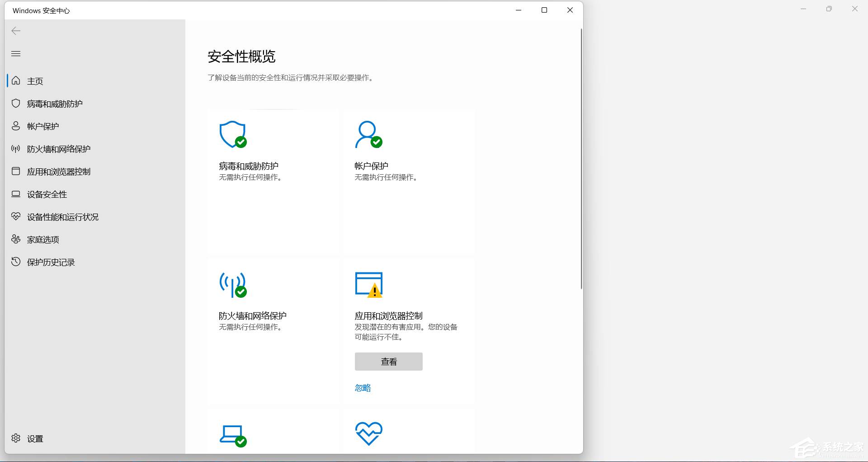Click the home icon beside 主页
The image size is (868, 462).
(16, 81)
